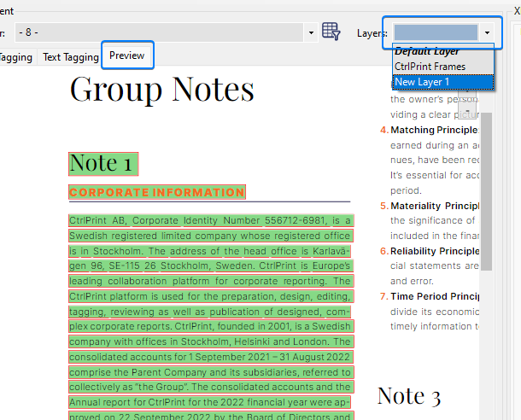Screen dimensions: 521x420
Task: Click the Group Notes page title
Action: click(161, 89)
